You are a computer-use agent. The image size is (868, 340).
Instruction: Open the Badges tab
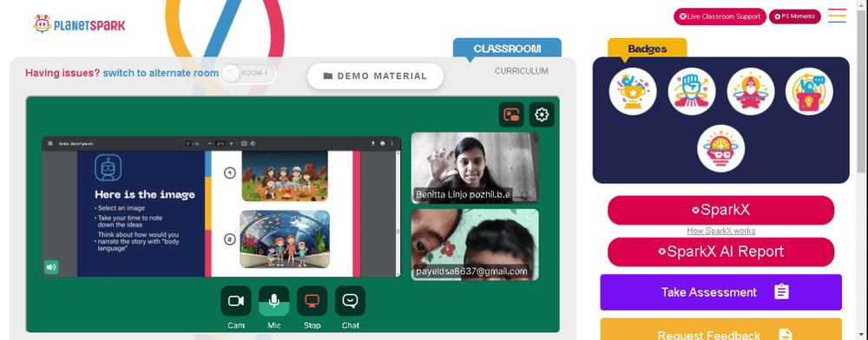[648, 49]
